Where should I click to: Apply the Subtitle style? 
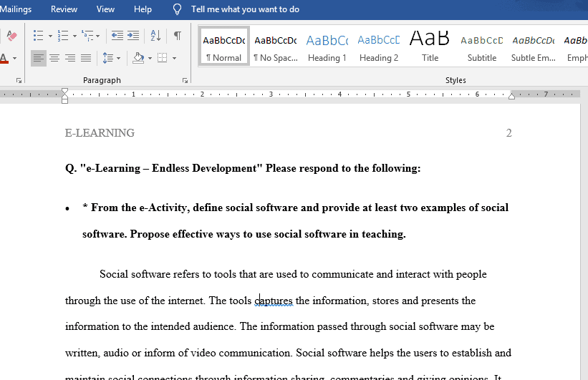tap(482, 47)
